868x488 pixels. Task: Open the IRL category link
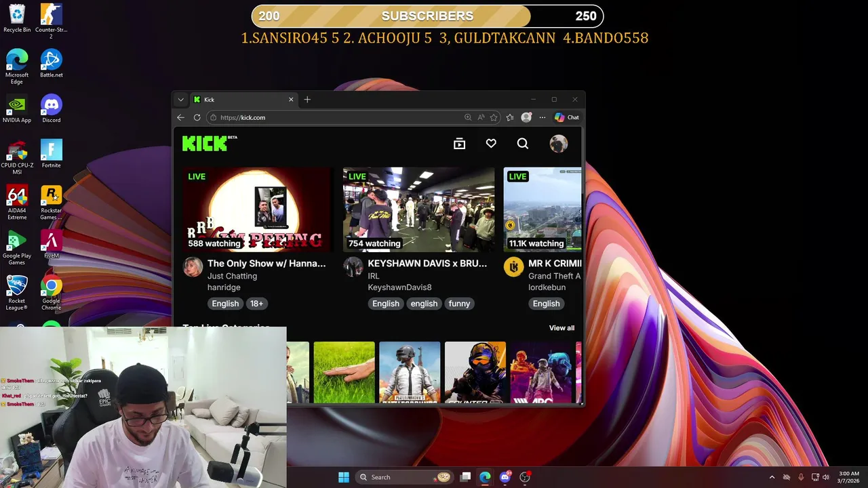(x=374, y=276)
